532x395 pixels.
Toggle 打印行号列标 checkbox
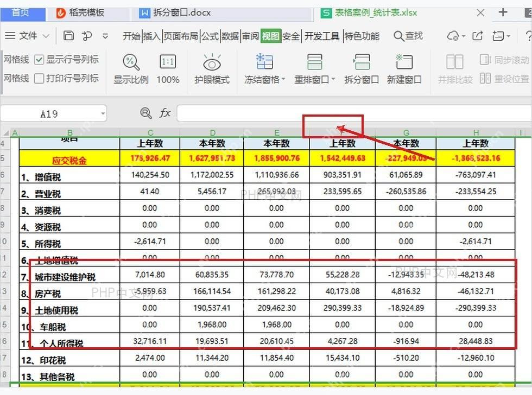click(x=39, y=78)
